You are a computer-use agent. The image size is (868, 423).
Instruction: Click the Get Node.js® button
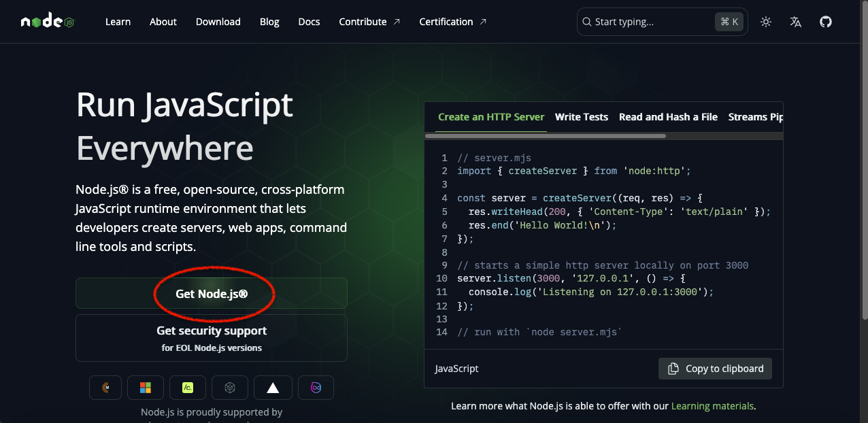click(212, 294)
